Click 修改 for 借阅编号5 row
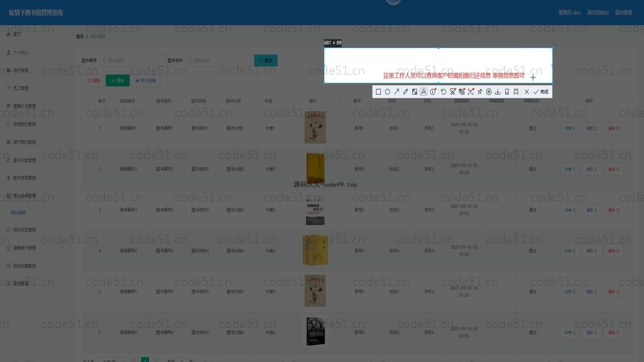This screenshot has width=644, height=362. tap(592, 292)
